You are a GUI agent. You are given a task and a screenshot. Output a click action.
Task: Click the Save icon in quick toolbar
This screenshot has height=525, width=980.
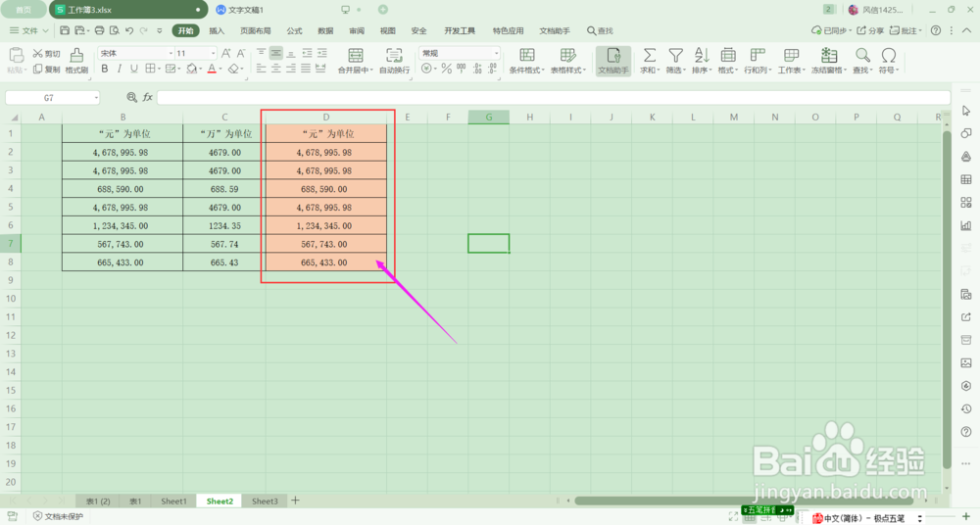coord(65,30)
